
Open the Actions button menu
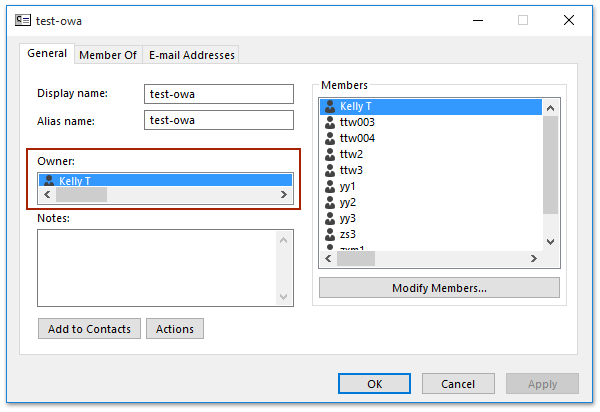pyautogui.click(x=175, y=329)
